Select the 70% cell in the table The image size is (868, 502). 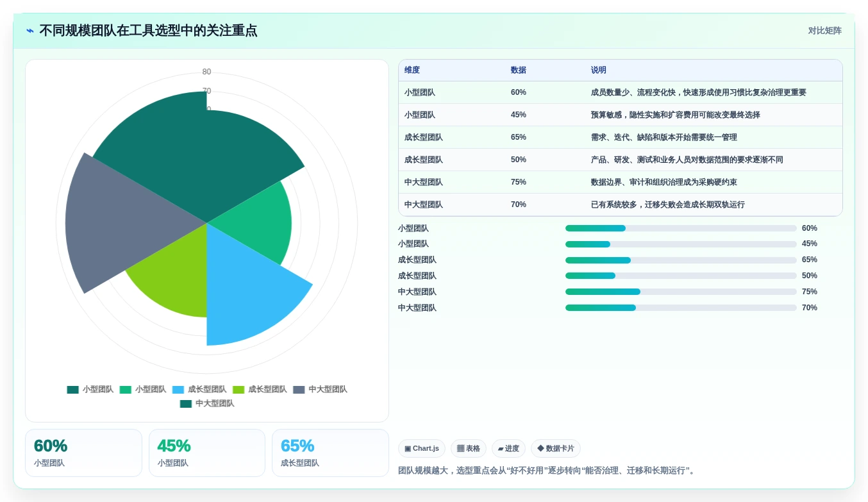[519, 205]
